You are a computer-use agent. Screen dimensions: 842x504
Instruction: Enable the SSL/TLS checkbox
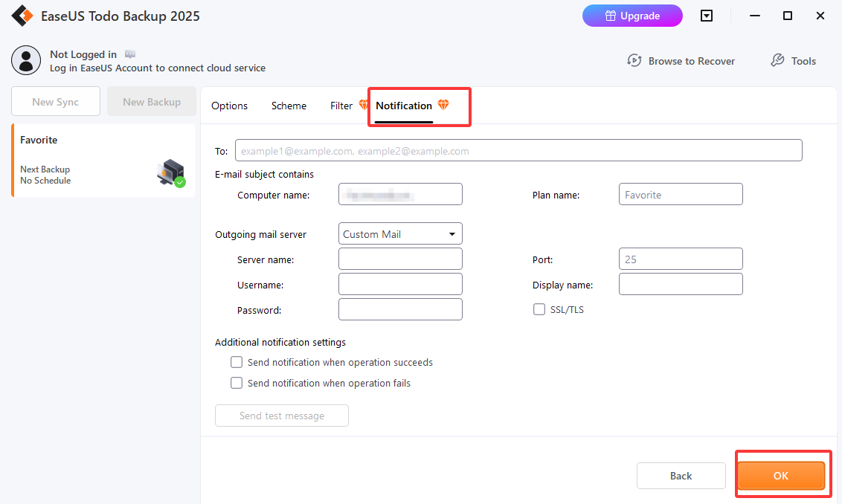tap(539, 310)
